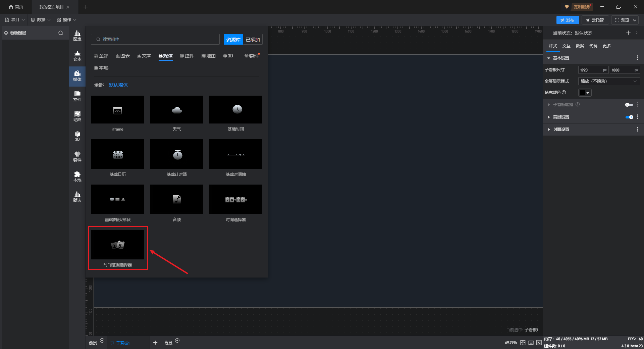Toggle the 背景设置 background switch
Screen dimensions: 644x349
(x=629, y=117)
